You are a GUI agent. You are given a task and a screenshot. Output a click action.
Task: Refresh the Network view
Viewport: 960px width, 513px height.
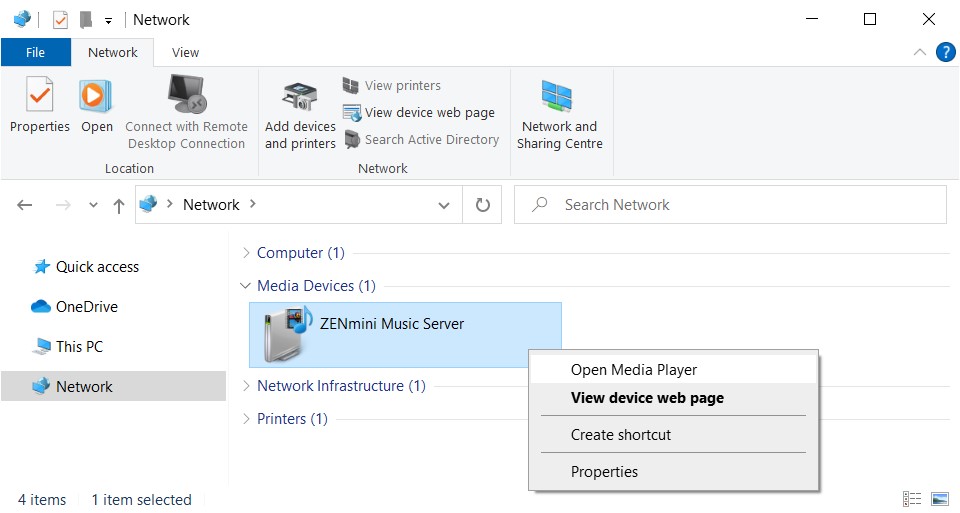tap(482, 205)
